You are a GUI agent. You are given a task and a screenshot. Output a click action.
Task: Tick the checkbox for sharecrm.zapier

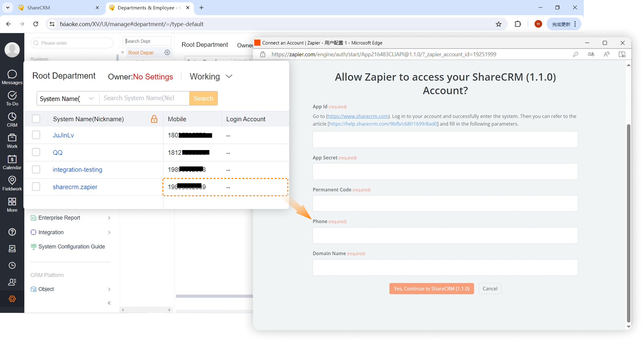pos(36,187)
